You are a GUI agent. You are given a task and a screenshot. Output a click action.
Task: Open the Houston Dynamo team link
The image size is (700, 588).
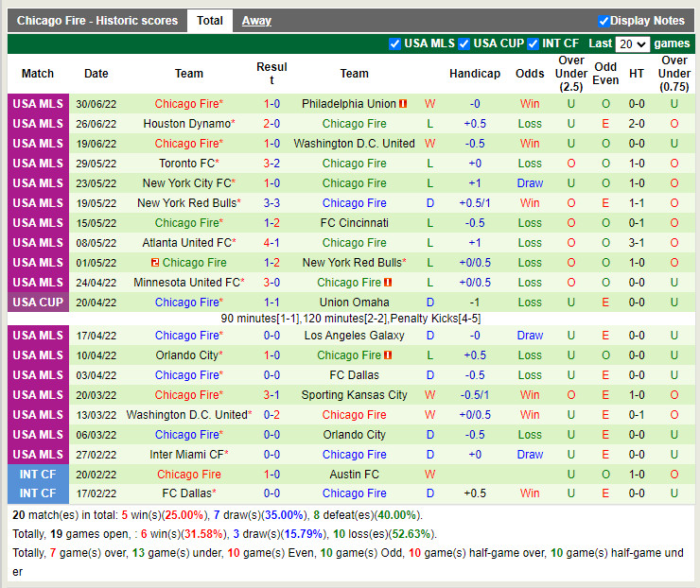186,124
